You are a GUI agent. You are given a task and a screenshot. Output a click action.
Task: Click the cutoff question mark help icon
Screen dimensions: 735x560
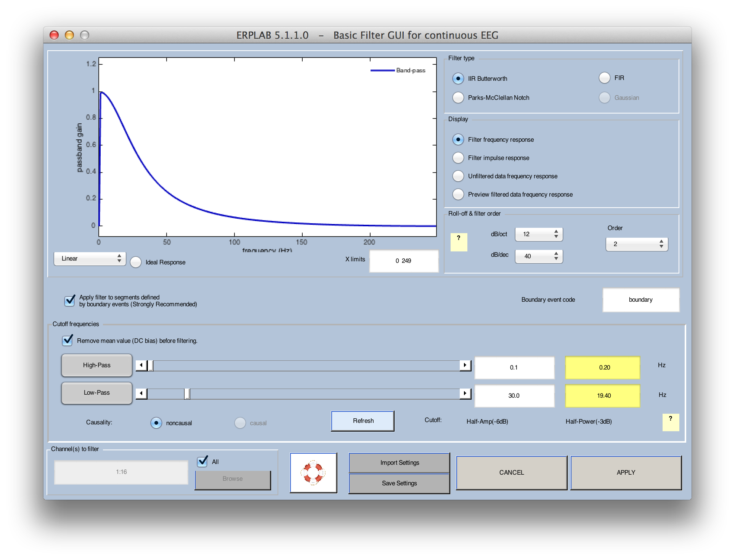pyautogui.click(x=671, y=422)
